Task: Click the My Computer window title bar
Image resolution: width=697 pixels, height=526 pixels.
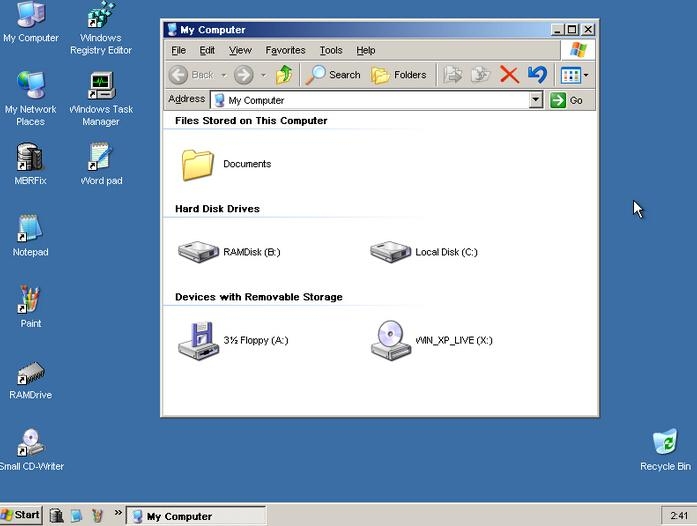Action: pyautogui.click(x=358, y=30)
